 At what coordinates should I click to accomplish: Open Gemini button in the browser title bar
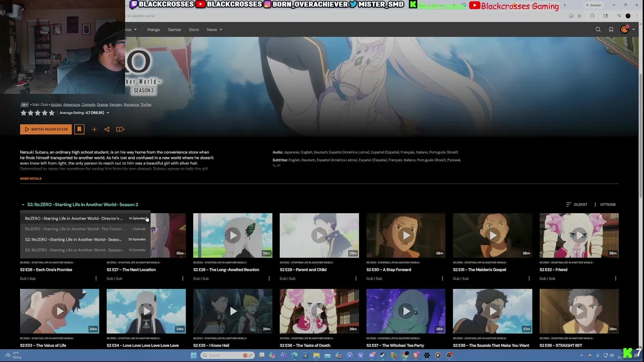594,5
